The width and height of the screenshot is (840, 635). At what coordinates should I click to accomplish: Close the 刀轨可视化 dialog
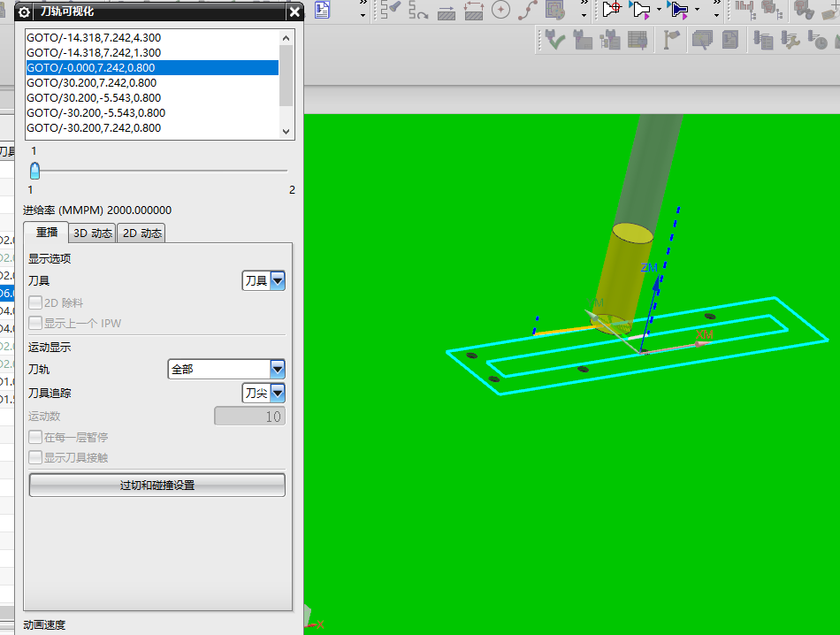(x=294, y=11)
